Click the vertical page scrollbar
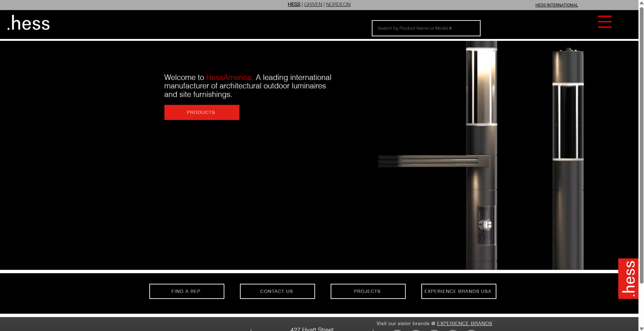The width and height of the screenshot is (644, 331). click(x=641, y=145)
